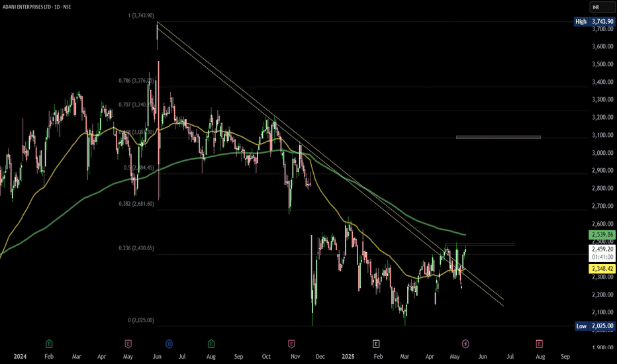This screenshot has height=364, width=617.
Task: Click the 3,200.00 price scale value
Action: [x=602, y=117]
